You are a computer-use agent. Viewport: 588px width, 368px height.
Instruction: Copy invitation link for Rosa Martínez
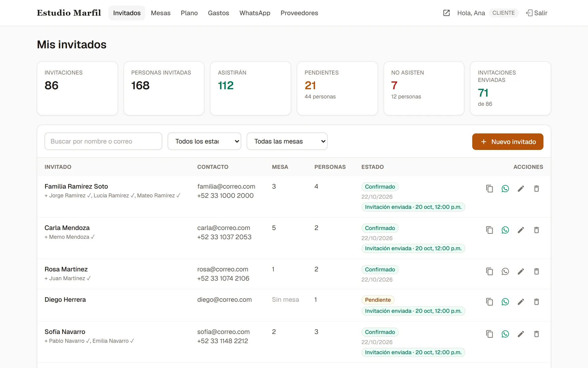coord(489,271)
